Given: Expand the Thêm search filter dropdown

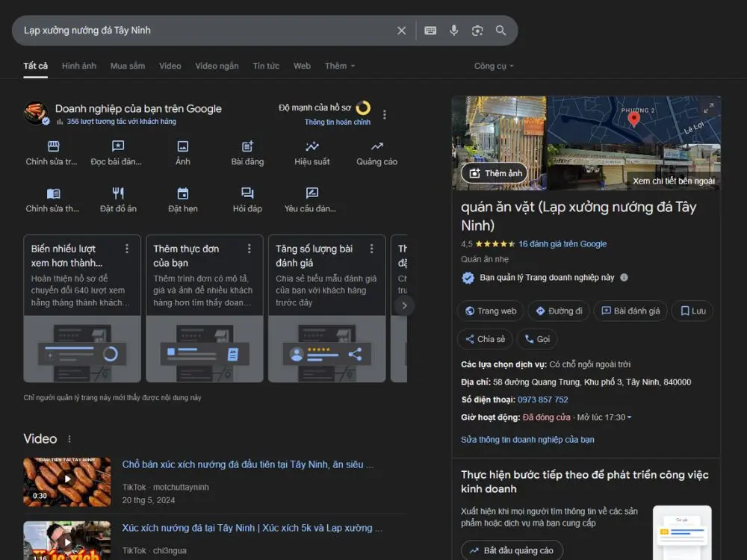Looking at the screenshot, I should pyautogui.click(x=340, y=66).
